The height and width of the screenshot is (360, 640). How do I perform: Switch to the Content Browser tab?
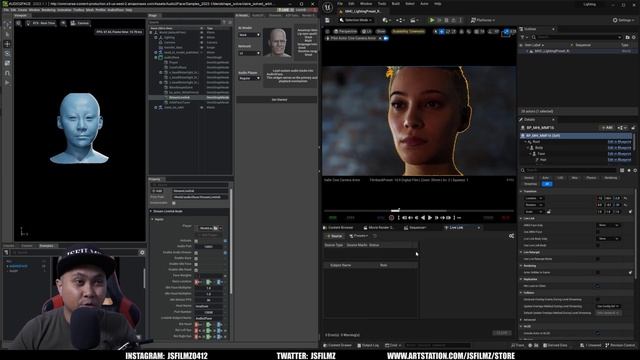(x=338, y=227)
